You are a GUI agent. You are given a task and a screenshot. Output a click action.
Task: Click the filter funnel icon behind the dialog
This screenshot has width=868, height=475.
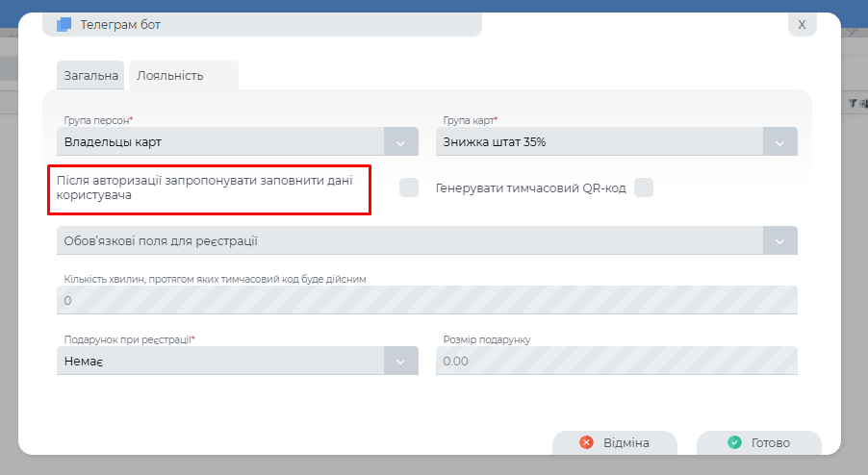tap(852, 102)
